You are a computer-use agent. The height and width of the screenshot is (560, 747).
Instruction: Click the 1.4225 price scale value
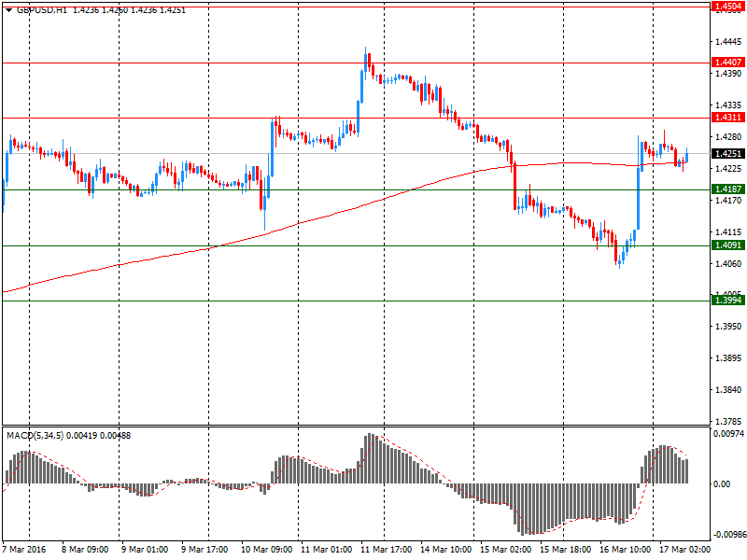tap(729, 169)
